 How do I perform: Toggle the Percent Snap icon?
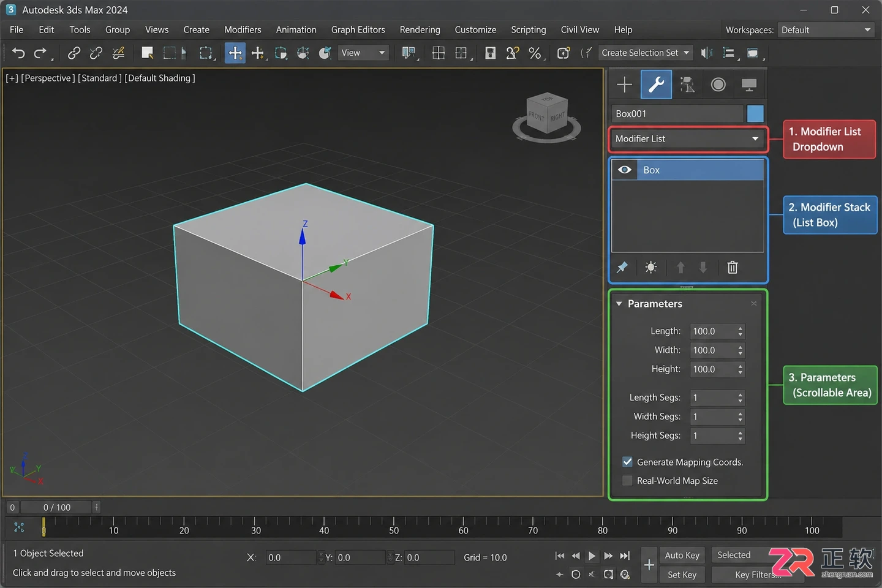coord(535,53)
